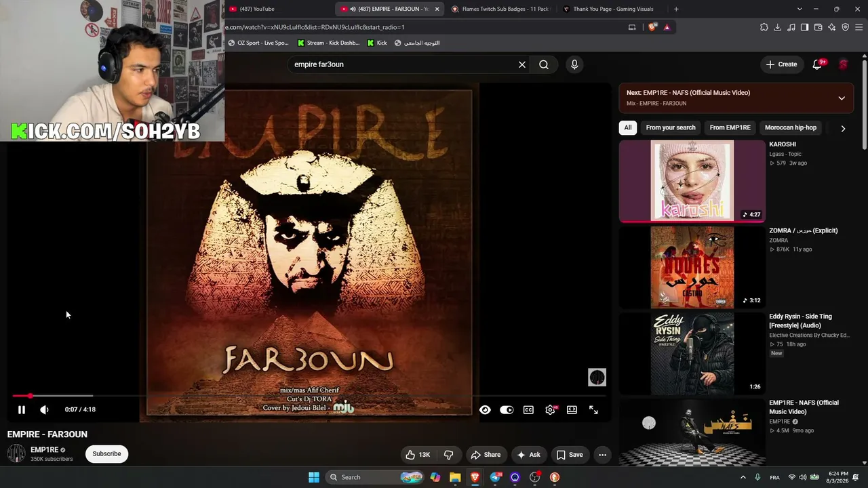The height and width of the screenshot is (488, 868).
Task: Clear the search box text
Action: click(x=522, y=64)
